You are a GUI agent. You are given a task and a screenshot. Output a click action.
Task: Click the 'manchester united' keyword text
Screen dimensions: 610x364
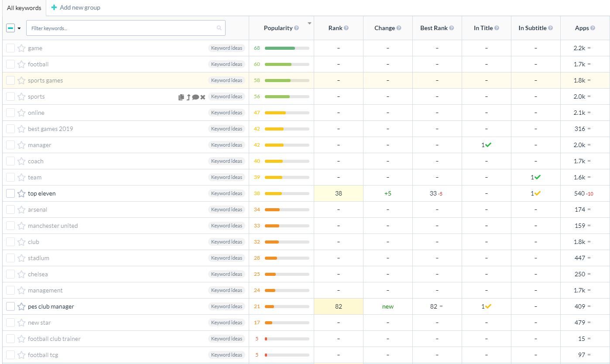[x=53, y=226]
